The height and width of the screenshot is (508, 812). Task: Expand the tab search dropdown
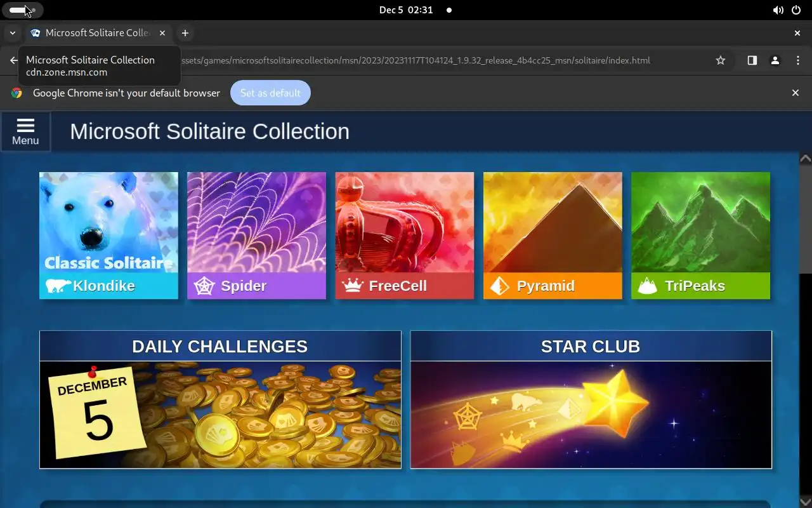(x=12, y=33)
